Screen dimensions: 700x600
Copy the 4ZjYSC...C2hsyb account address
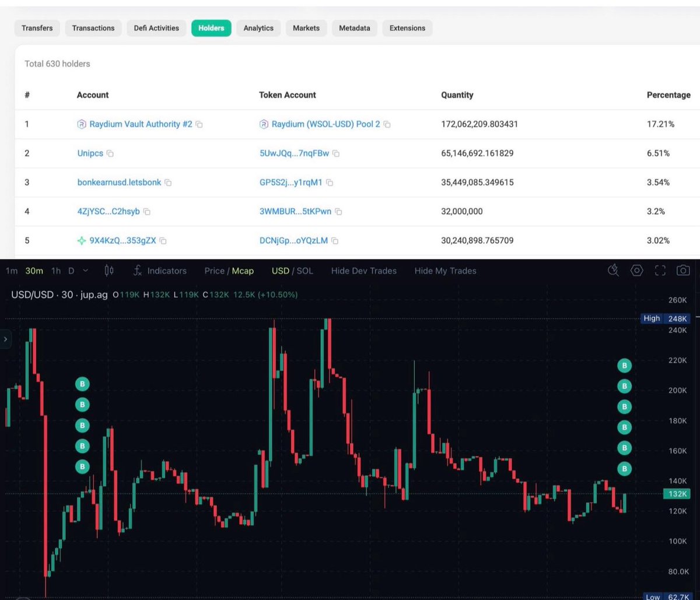147,212
